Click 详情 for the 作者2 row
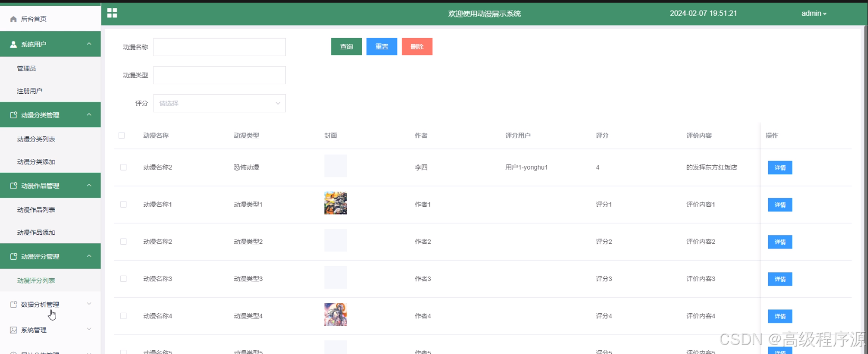Image resolution: width=868 pixels, height=354 pixels. [780, 242]
